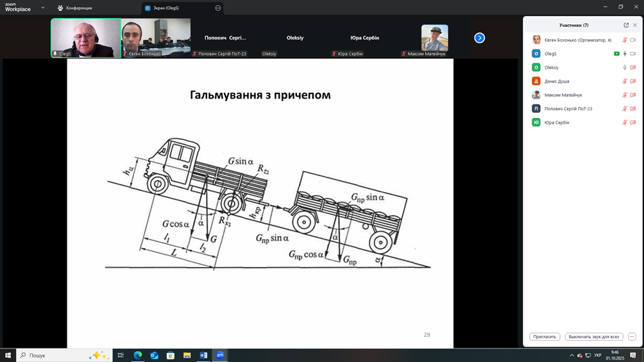Open more options ellipsis in participants panel
Screen dimensions: 644x362
click(x=632, y=336)
